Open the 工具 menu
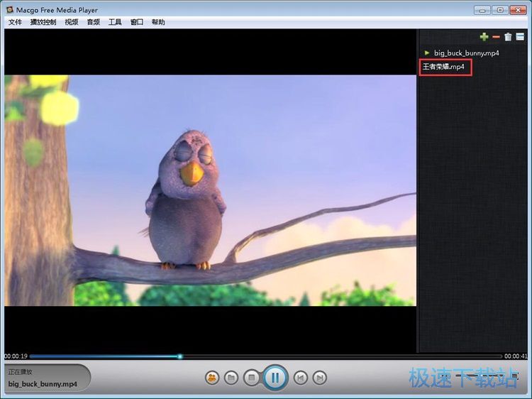 pos(115,22)
